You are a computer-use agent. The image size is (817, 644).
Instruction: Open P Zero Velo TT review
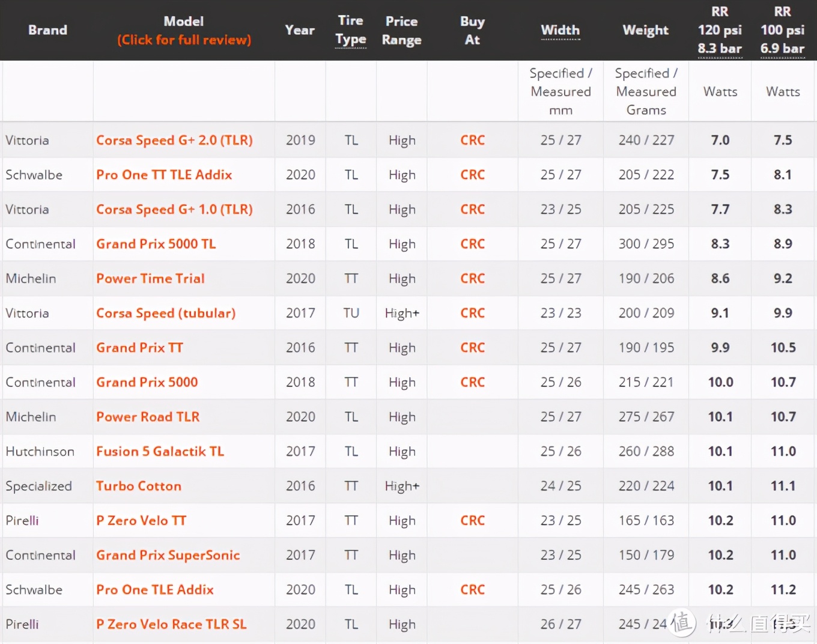point(141,520)
